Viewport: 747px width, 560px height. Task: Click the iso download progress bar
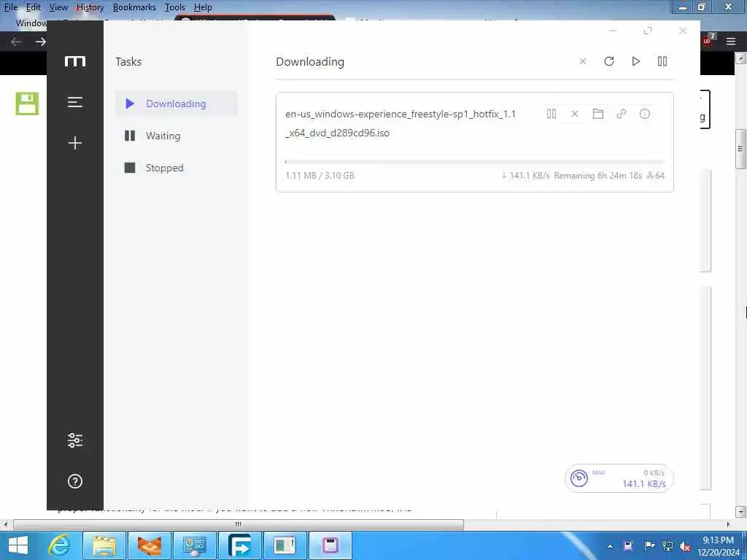(x=474, y=162)
